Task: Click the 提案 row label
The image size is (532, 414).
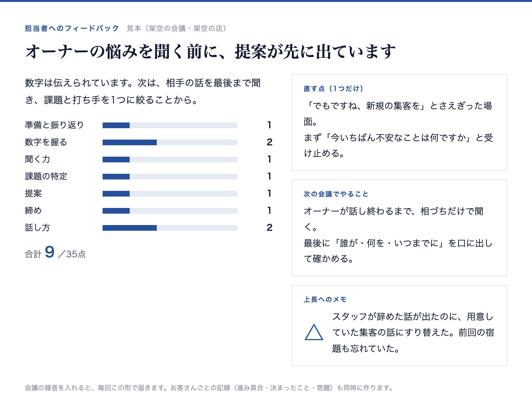Action: click(x=33, y=193)
